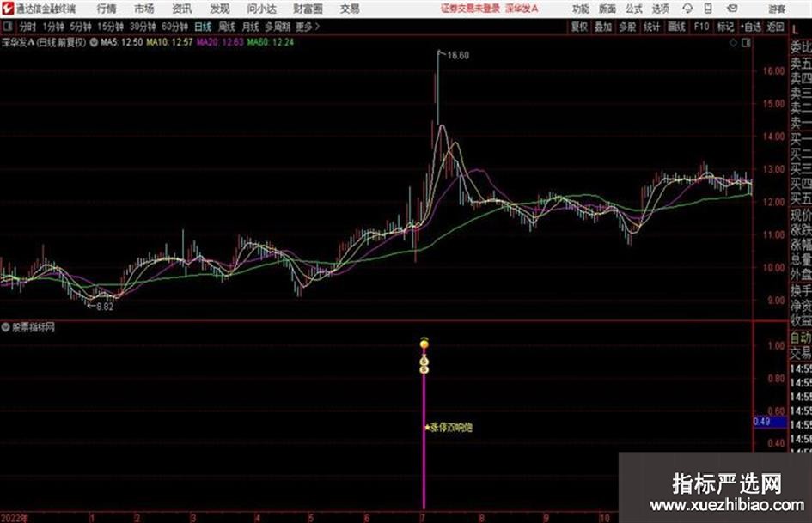Open the 市场 menu
Viewport: 812px width, 523px height.
point(144,9)
